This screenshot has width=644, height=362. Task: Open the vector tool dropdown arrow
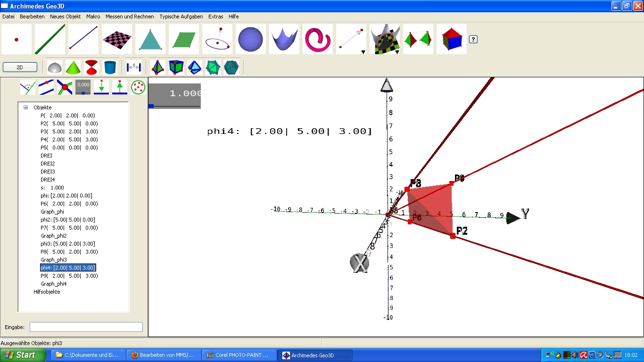(x=363, y=52)
